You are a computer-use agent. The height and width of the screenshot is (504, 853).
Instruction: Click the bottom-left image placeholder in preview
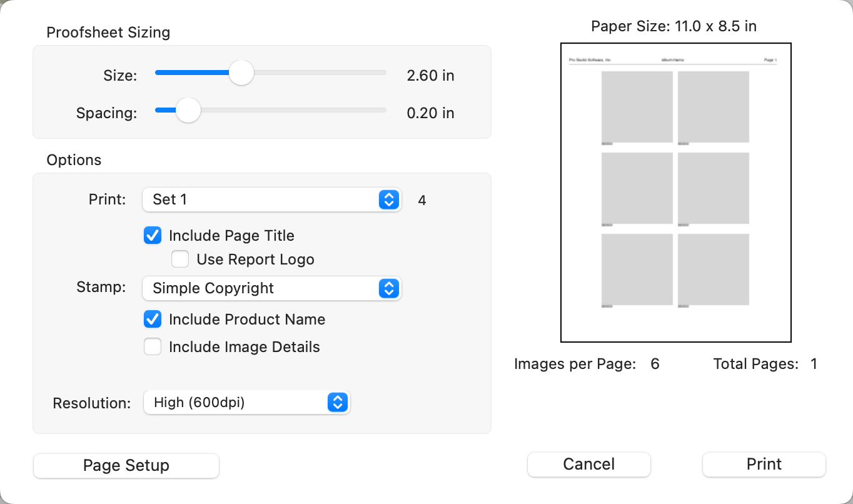[637, 269]
